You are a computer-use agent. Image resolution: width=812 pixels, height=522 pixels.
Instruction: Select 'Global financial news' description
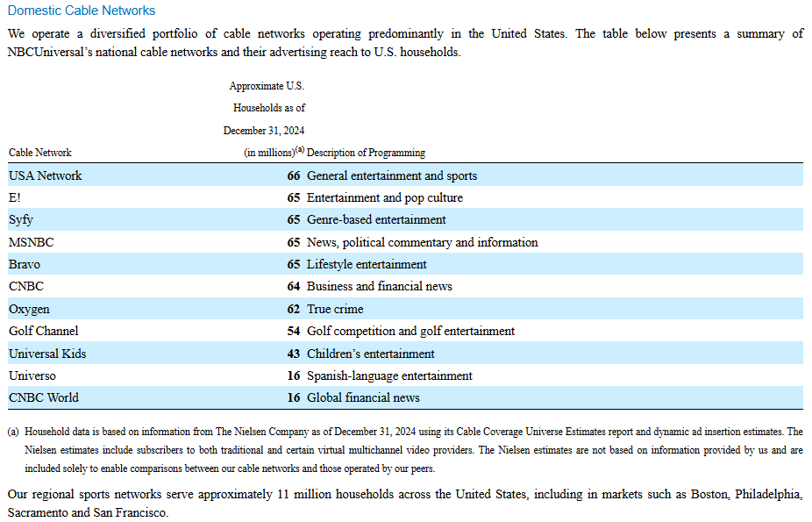coord(363,397)
